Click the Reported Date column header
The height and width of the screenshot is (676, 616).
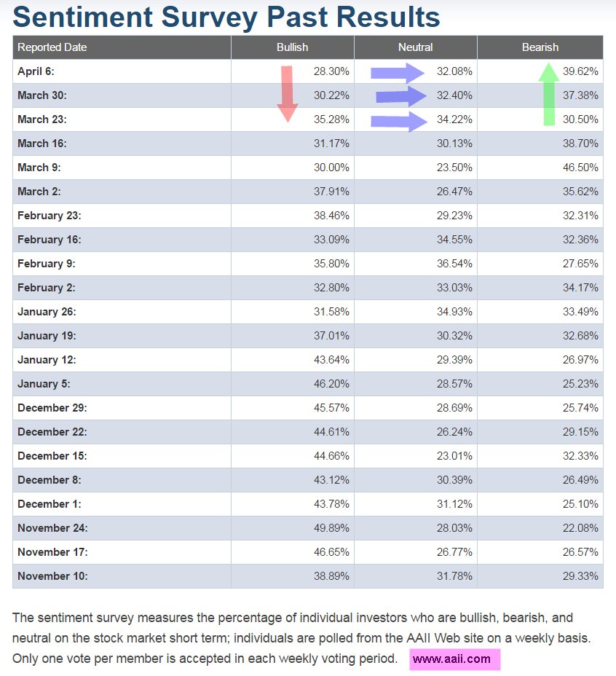click(x=52, y=47)
